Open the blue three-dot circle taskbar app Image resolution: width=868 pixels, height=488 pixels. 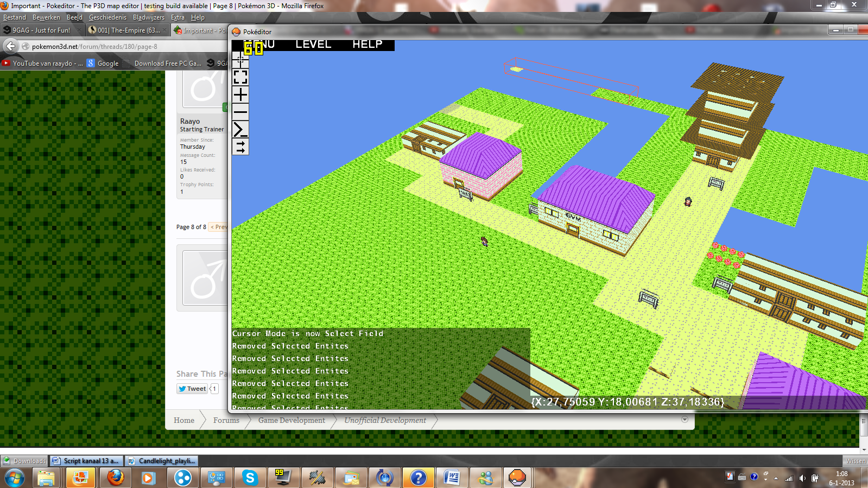pos(182,478)
